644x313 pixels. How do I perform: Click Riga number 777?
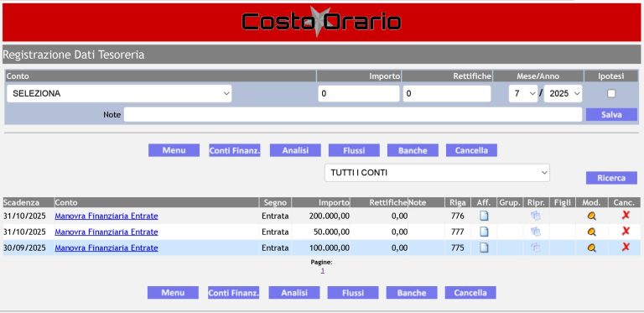[x=458, y=232]
